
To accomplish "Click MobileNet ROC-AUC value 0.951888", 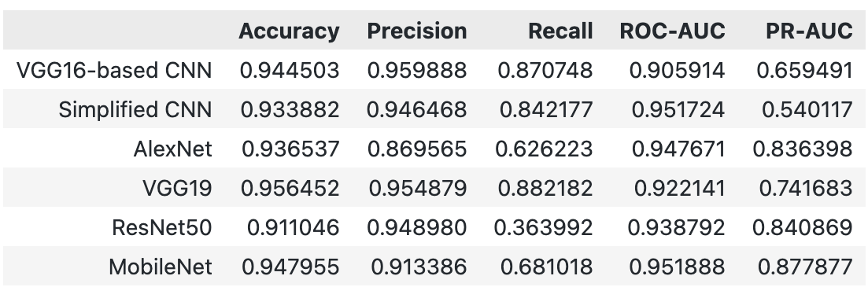I will tap(677, 267).
